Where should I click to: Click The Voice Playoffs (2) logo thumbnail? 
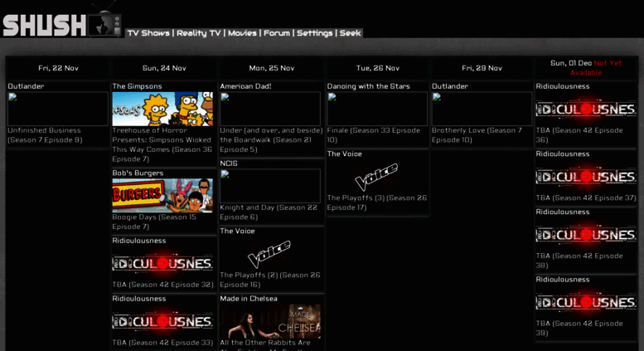click(x=270, y=254)
